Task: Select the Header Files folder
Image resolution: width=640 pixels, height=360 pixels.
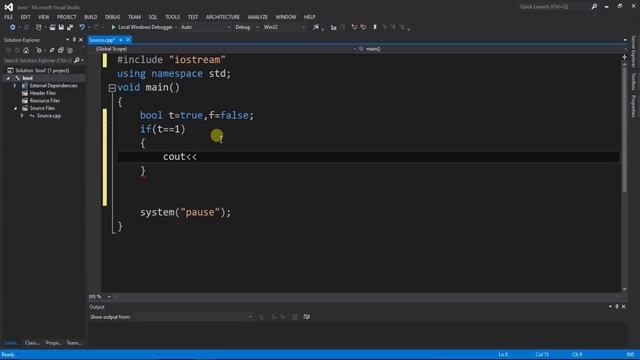Action: 42,93
